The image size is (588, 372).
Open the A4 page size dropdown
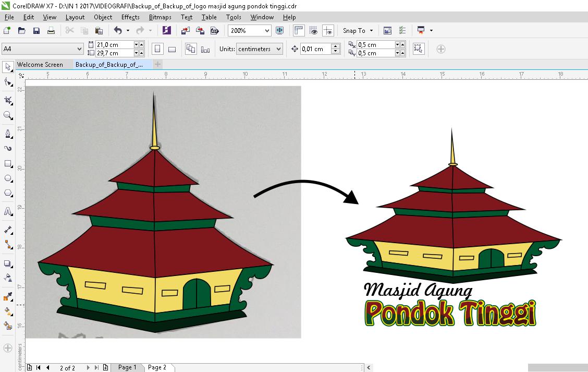pyautogui.click(x=80, y=49)
